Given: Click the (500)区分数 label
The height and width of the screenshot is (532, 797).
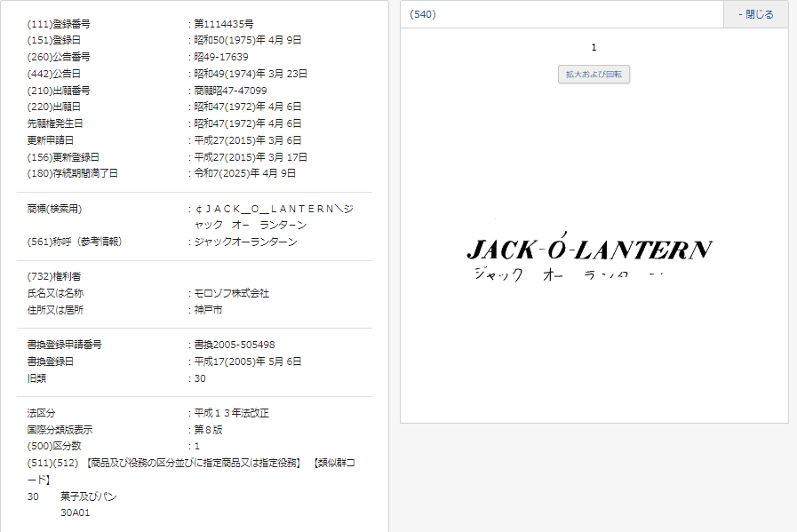Looking at the screenshot, I should [54, 446].
